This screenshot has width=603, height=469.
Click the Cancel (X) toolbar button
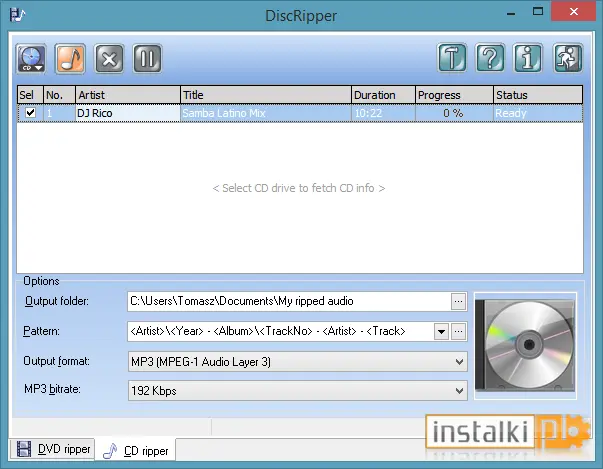pos(109,59)
